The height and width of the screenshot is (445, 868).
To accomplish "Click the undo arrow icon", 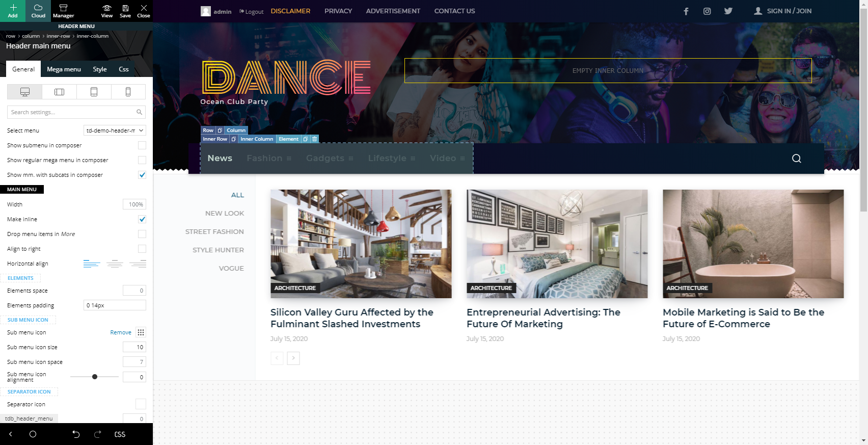I will [76, 434].
